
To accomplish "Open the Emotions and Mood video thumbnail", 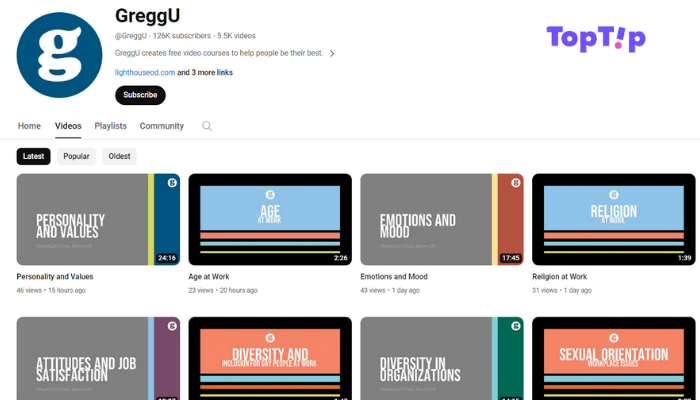I will [442, 219].
